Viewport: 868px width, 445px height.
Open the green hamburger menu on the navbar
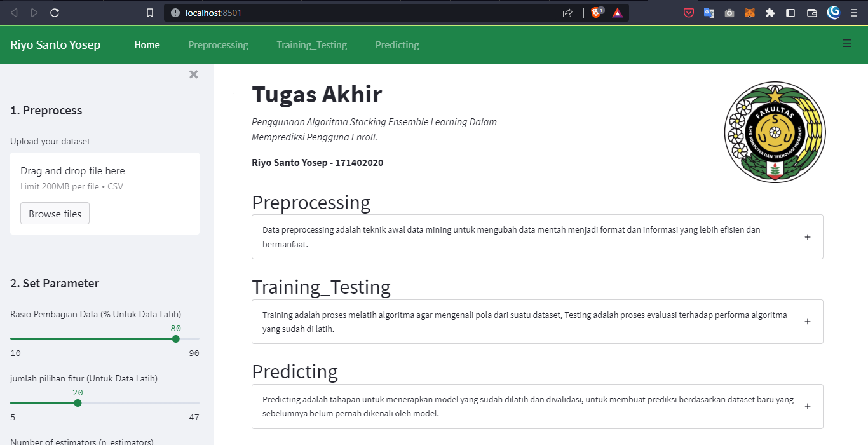pyautogui.click(x=846, y=43)
